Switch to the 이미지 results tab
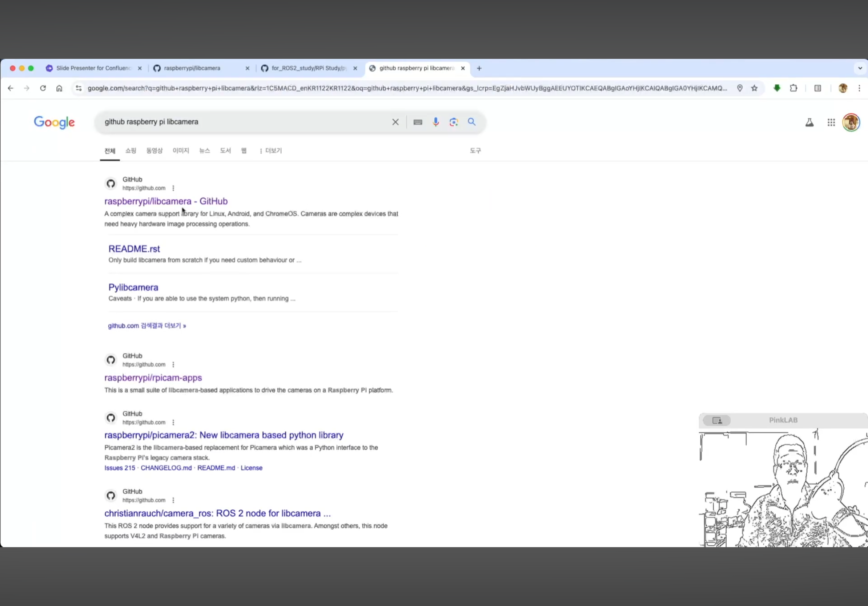 tap(181, 151)
